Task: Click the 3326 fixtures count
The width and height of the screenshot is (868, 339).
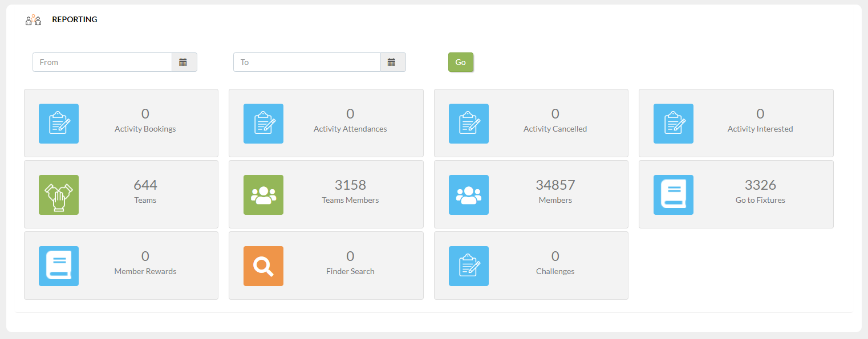Action: click(x=760, y=185)
